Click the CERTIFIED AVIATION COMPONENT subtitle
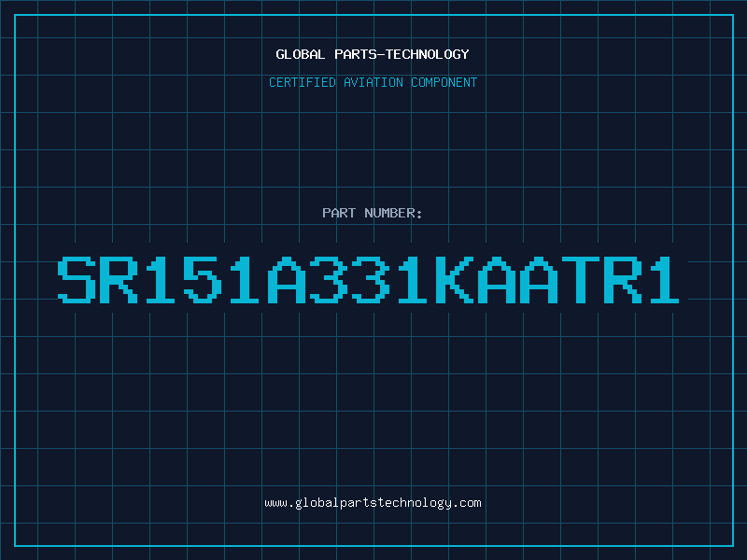Screen dimensions: 747x560 373,82
